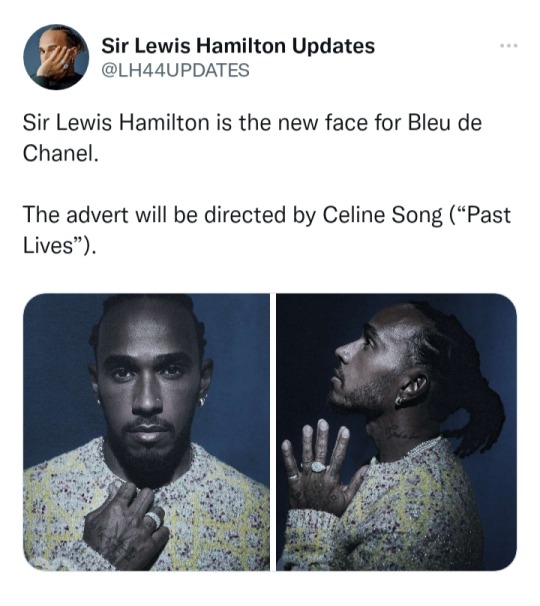Open the three-dot more options menu

[x=508, y=46]
